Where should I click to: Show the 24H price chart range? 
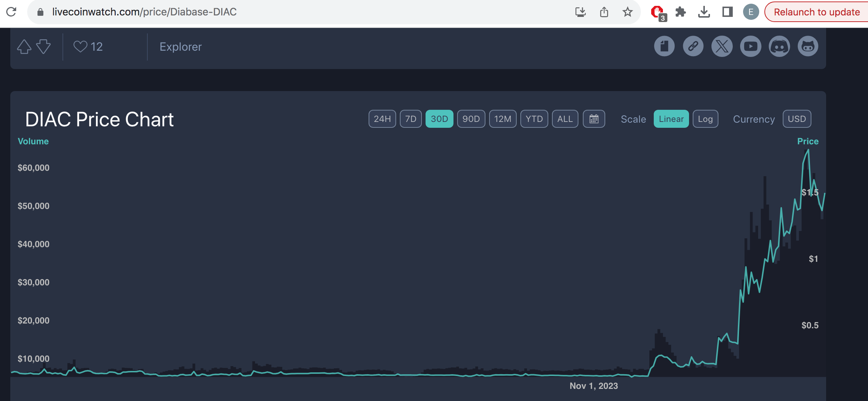click(382, 119)
